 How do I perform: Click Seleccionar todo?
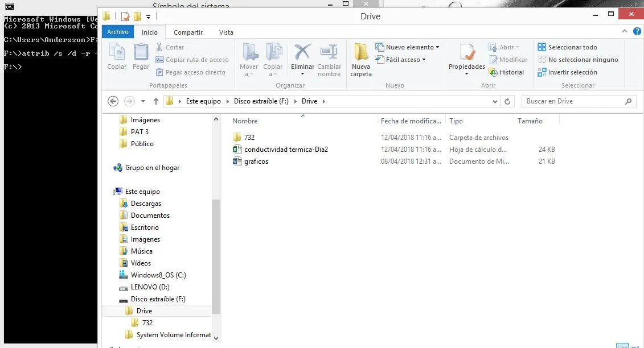tap(567, 47)
